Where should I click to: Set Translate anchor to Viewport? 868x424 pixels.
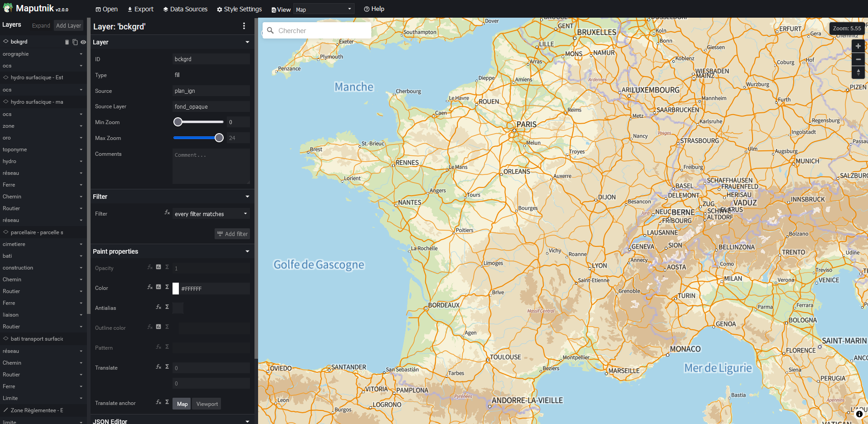[207, 404]
